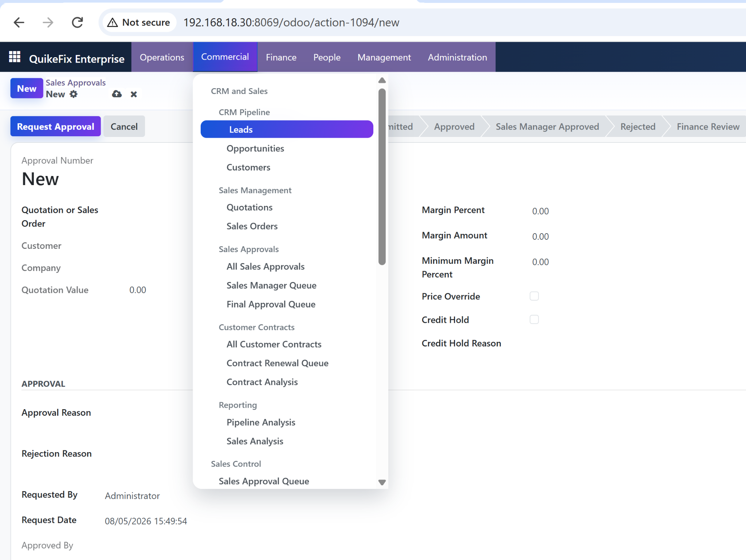Click the Request Date value field

[146, 521]
